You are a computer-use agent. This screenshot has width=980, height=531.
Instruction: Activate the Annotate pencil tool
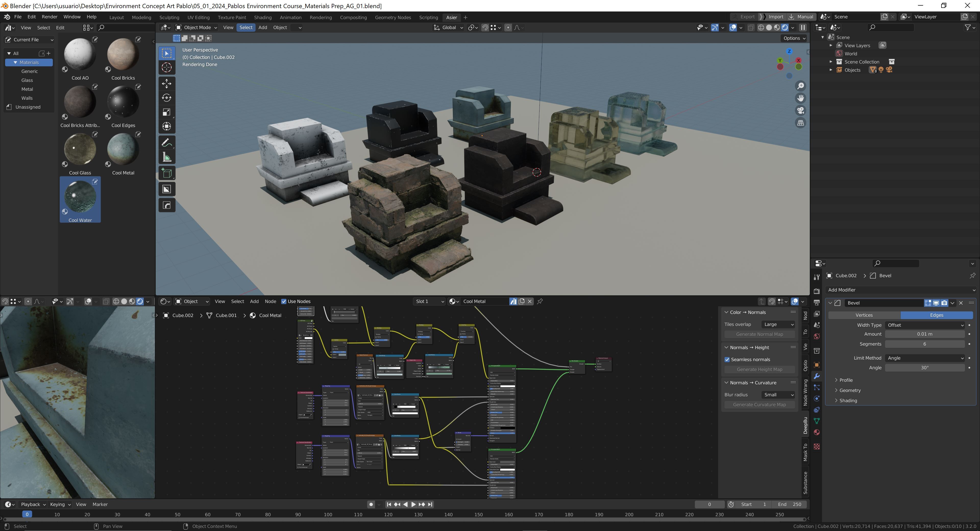pyautogui.click(x=167, y=143)
